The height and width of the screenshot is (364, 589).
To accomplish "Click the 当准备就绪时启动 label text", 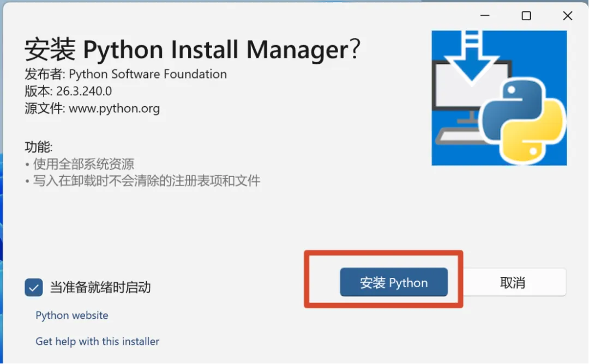I will 100,288.
